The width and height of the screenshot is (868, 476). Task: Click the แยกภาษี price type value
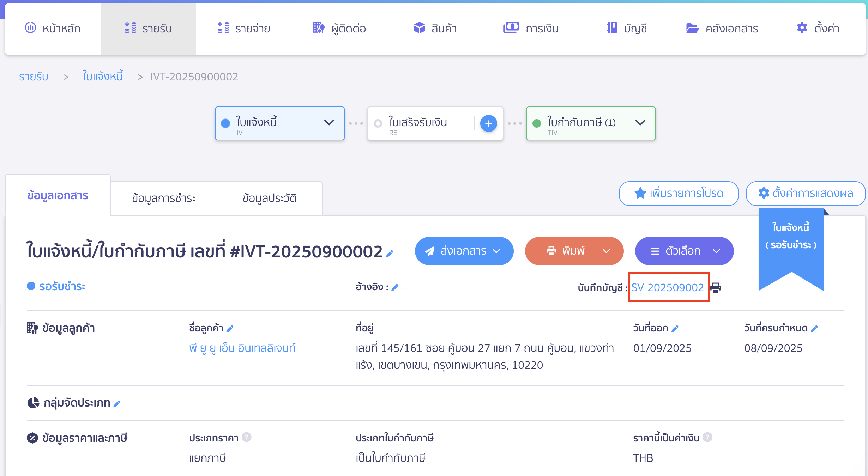tap(207, 458)
